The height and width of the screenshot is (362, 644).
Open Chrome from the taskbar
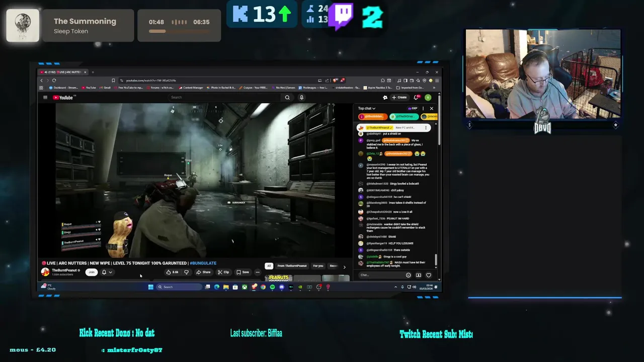[263, 287]
